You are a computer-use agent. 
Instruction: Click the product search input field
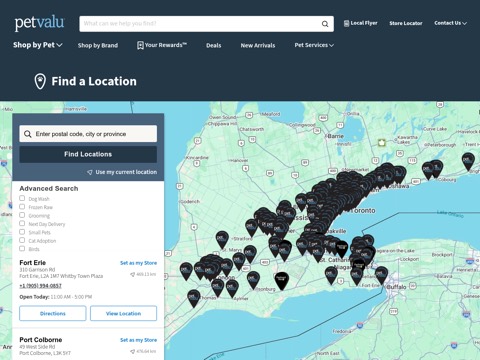click(200, 24)
